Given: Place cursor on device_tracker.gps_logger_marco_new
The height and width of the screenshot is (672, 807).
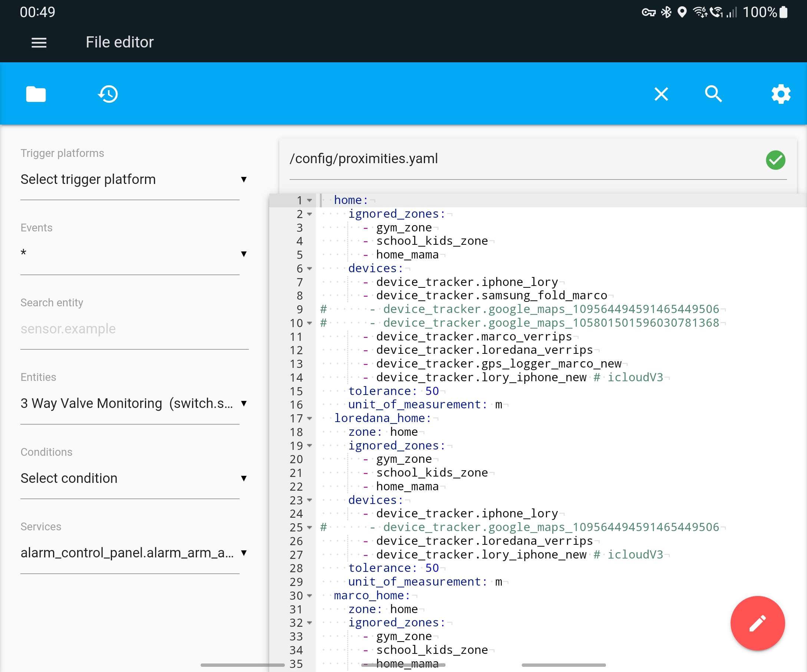Looking at the screenshot, I should (499, 364).
